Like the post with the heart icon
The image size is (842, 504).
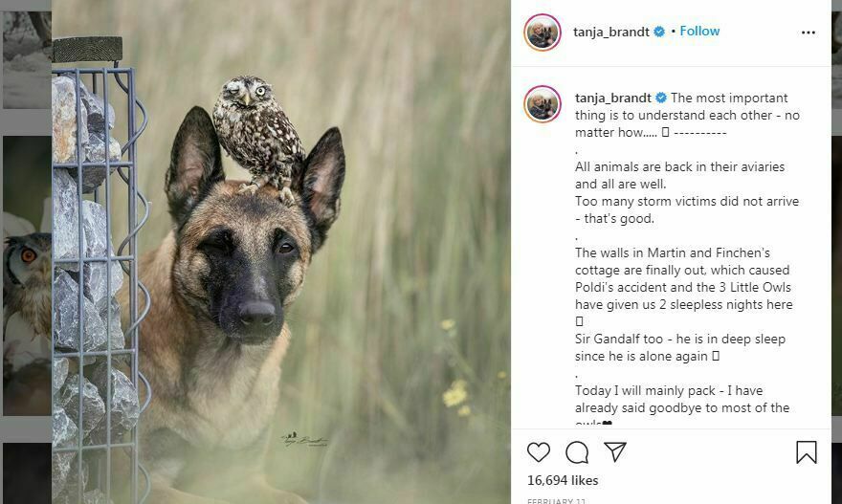[539, 452]
